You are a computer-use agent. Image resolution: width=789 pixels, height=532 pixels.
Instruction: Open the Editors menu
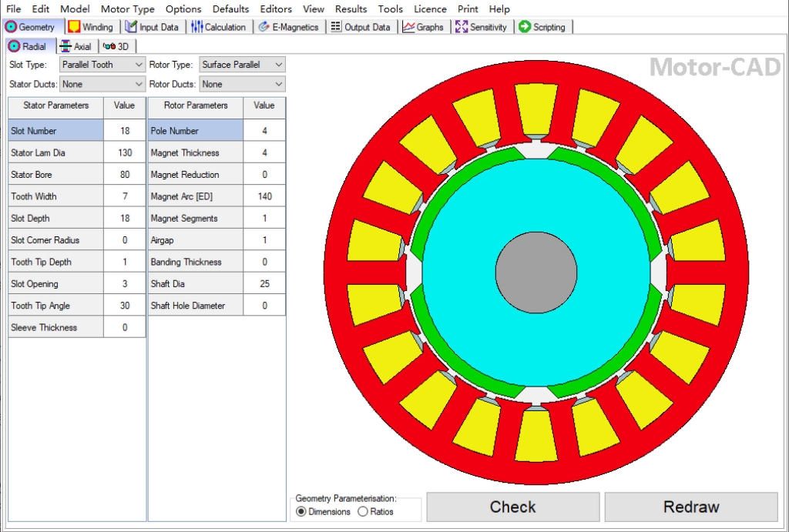point(276,9)
